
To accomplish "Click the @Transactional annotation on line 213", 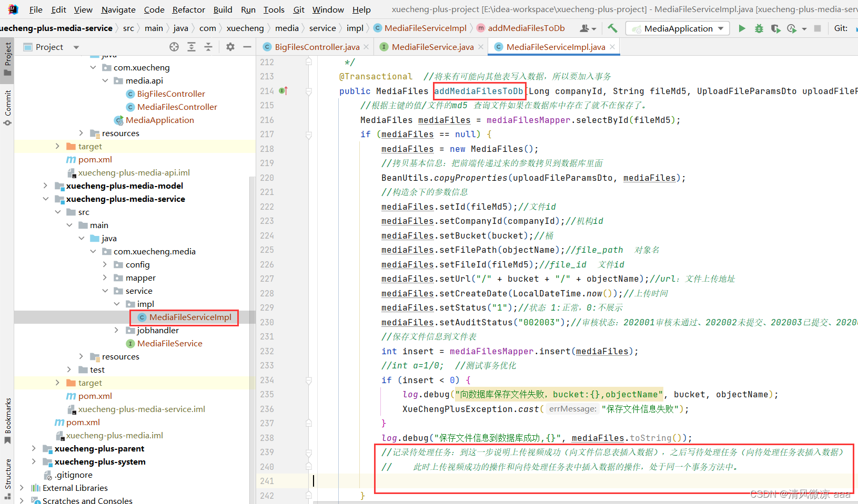I will coord(376,76).
